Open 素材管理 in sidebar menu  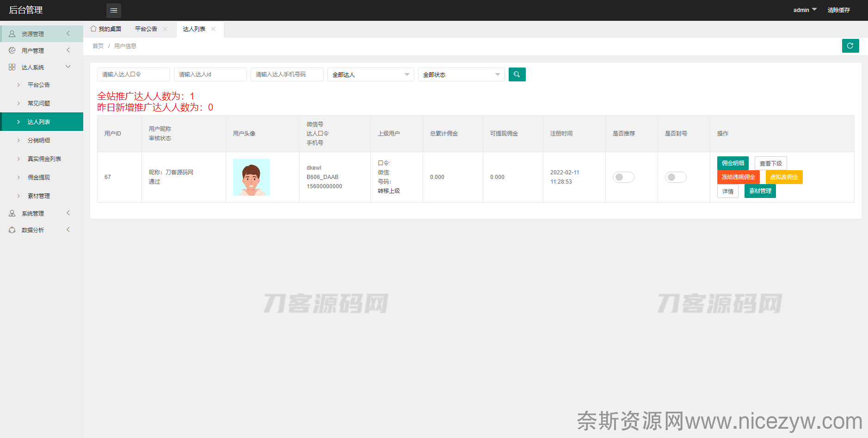click(x=42, y=196)
